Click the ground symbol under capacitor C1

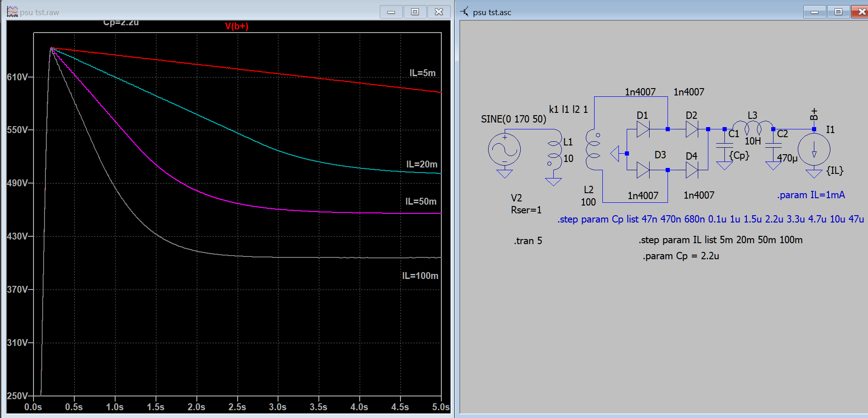[x=724, y=165]
